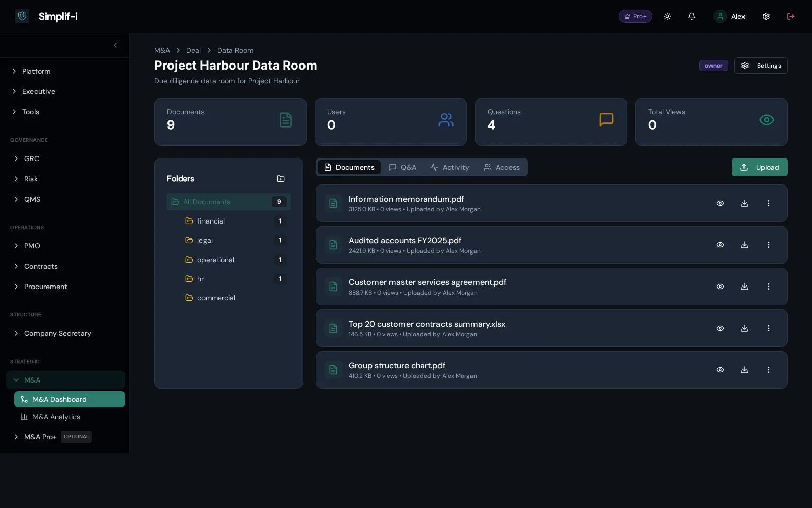The image size is (812, 508).
Task: Expand the GRC section
Action: [x=64, y=158]
